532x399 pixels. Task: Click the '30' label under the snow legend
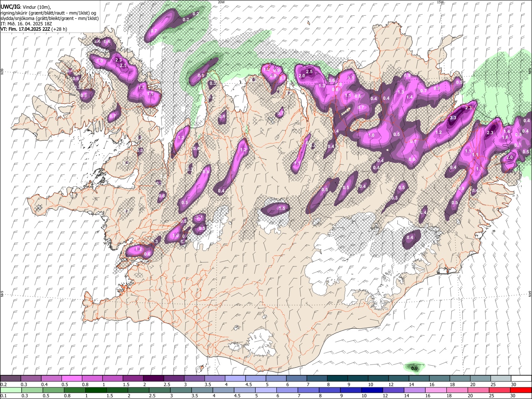point(514,384)
